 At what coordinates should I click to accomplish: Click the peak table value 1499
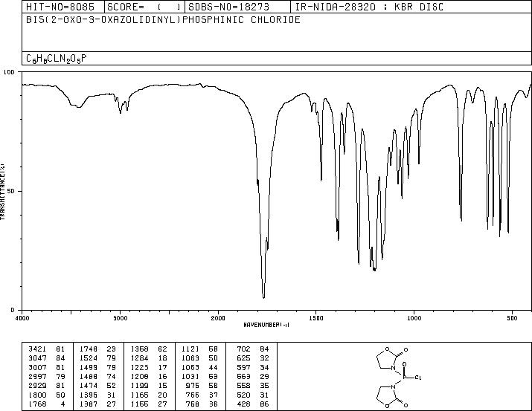pyautogui.click(x=89, y=367)
